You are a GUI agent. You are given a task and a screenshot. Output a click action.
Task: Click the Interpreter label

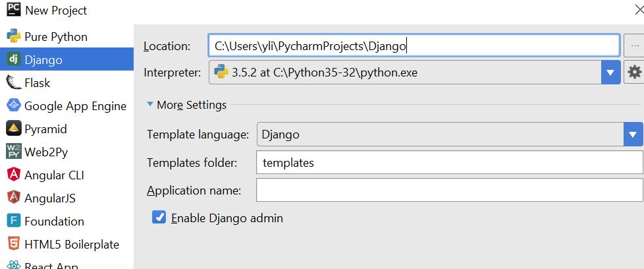(x=173, y=73)
